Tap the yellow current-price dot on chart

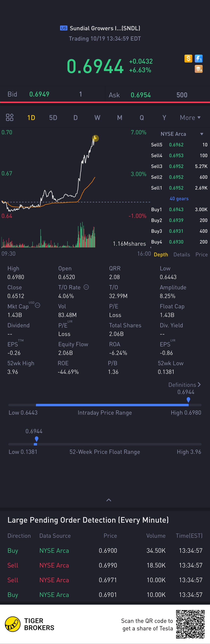[x=95, y=138]
